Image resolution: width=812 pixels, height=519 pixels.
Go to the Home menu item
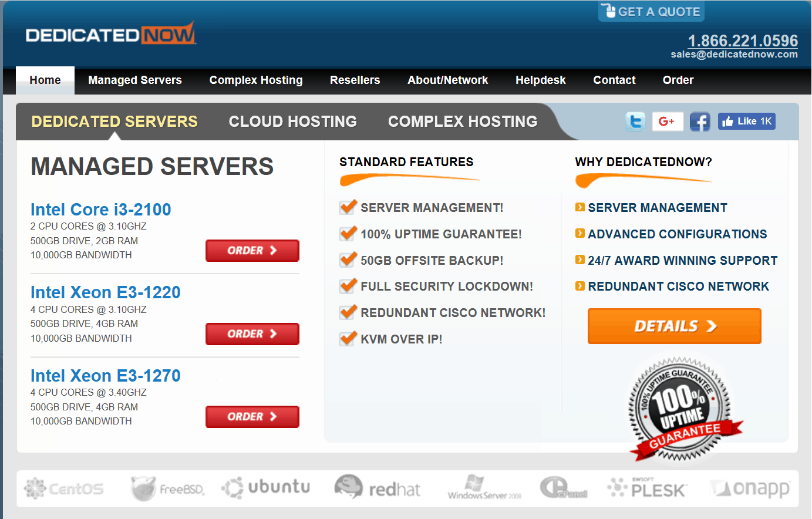point(45,80)
